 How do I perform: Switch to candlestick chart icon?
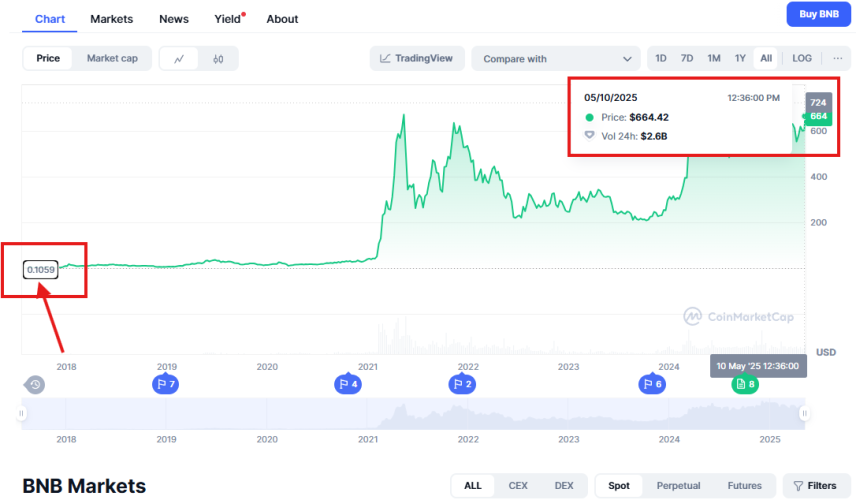tap(218, 59)
